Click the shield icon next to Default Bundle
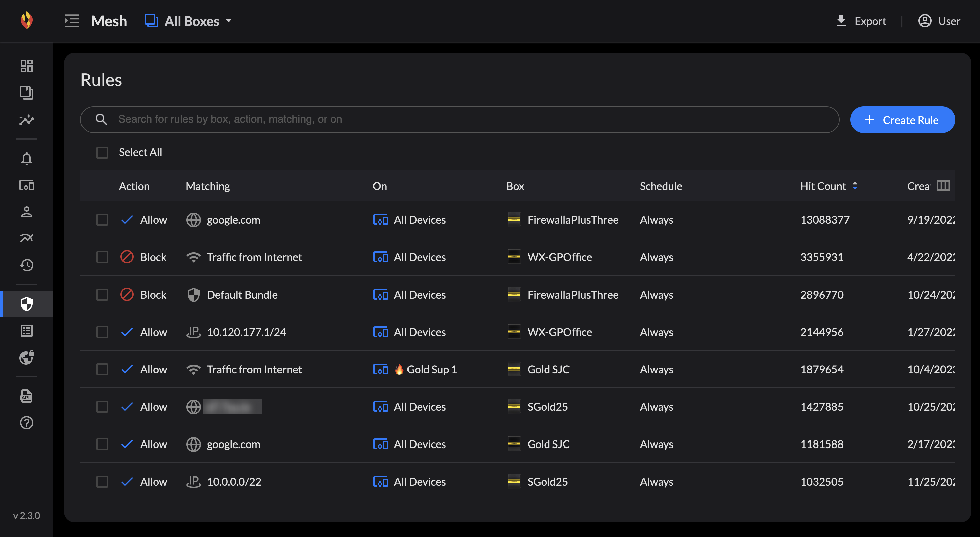Screen dimensions: 980x537 click(194, 295)
